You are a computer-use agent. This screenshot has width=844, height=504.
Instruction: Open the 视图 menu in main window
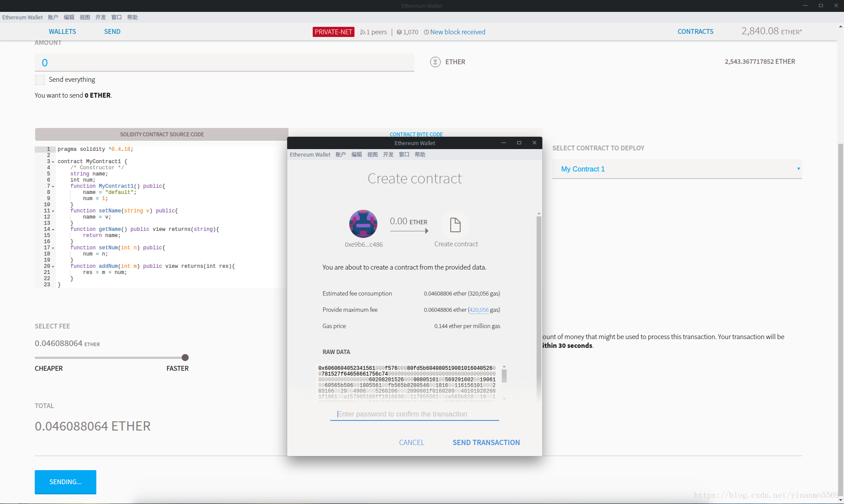click(85, 17)
